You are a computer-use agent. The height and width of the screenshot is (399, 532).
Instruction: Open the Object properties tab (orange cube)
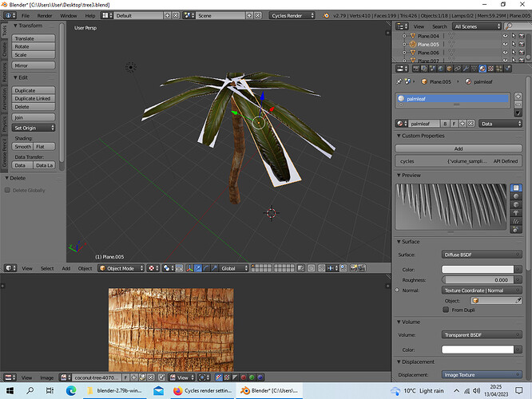[x=449, y=69]
